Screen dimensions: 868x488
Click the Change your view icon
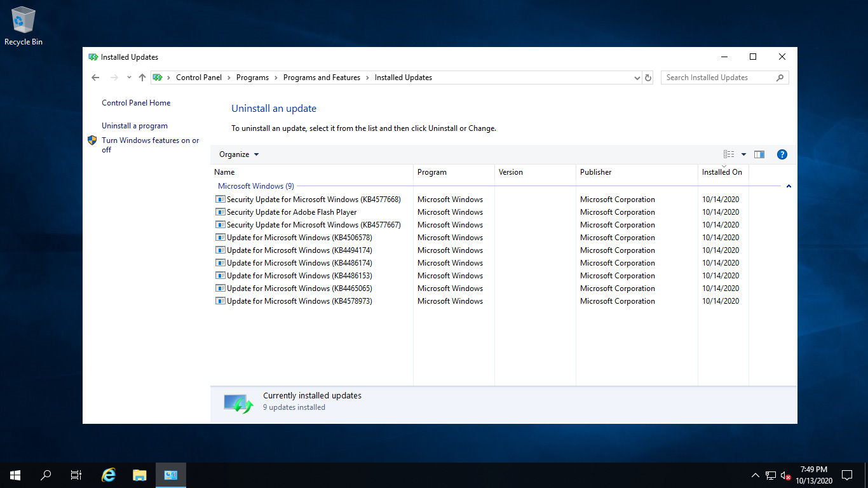(x=729, y=154)
